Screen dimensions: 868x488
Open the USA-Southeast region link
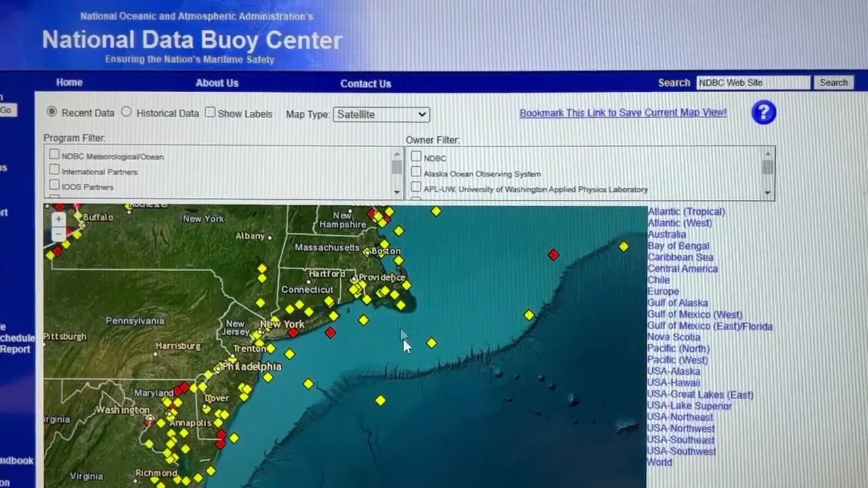[681, 440]
